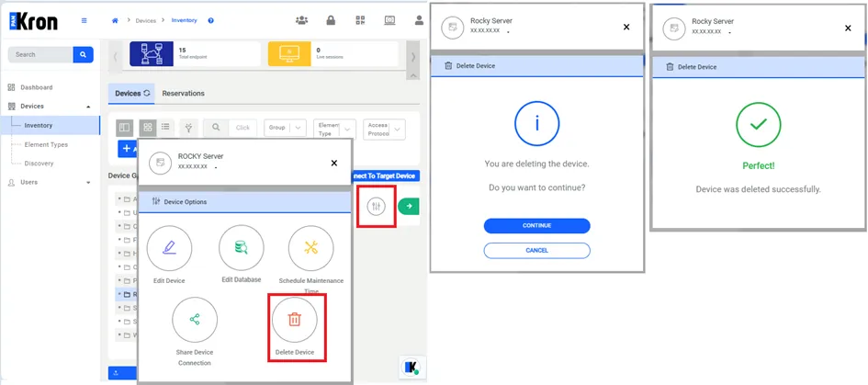Click the Edit Device pencil icon
This screenshot has width=868, height=385.
(169, 248)
